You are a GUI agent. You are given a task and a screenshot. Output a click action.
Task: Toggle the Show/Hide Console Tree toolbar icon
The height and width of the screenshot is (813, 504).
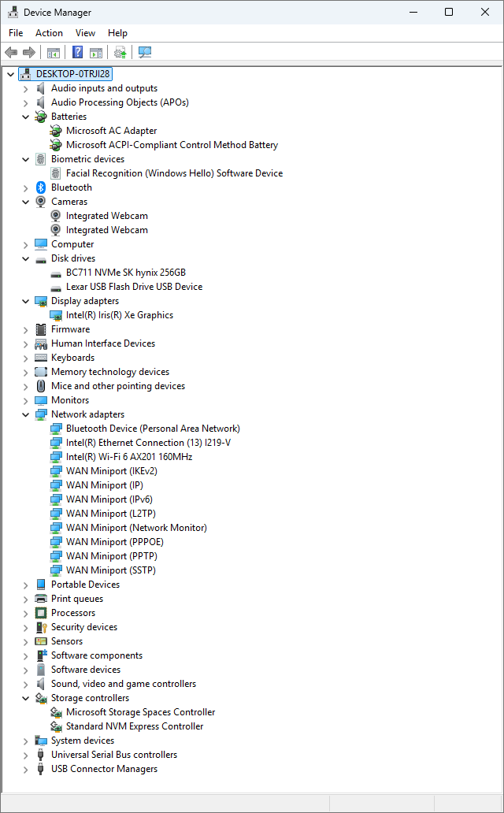pyautogui.click(x=54, y=52)
